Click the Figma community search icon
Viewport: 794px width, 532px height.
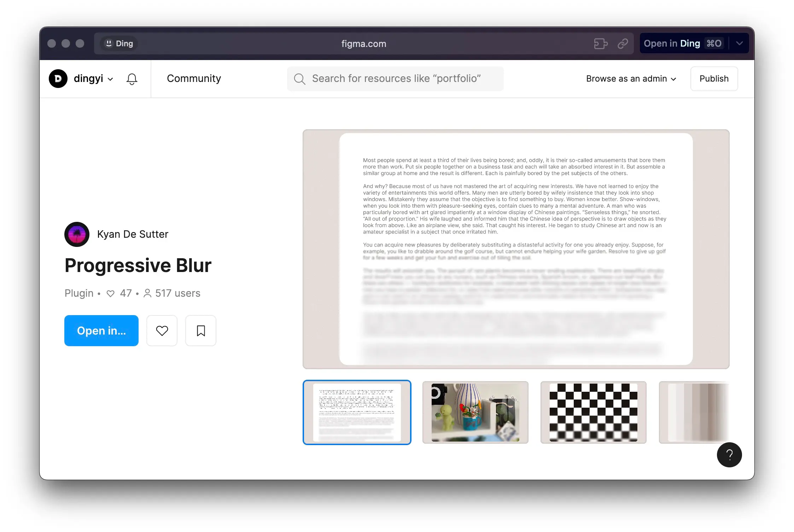(300, 78)
